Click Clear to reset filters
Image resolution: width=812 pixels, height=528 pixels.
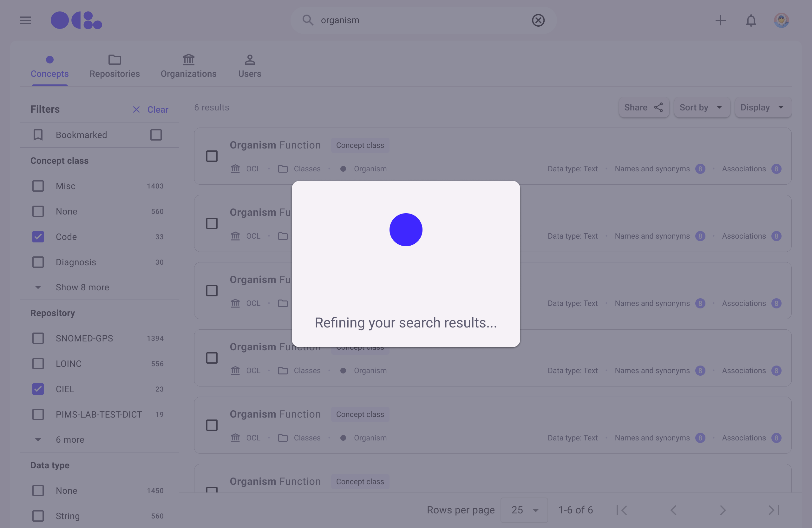coord(151,109)
